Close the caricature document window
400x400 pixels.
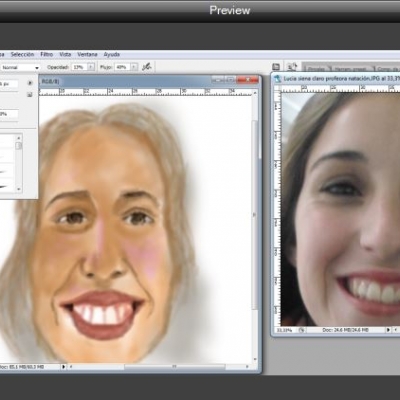point(247,80)
